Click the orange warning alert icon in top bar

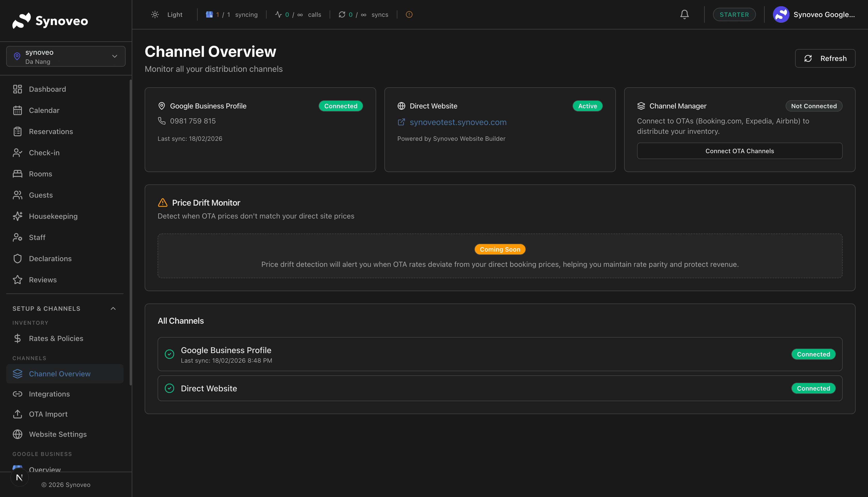click(409, 14)
